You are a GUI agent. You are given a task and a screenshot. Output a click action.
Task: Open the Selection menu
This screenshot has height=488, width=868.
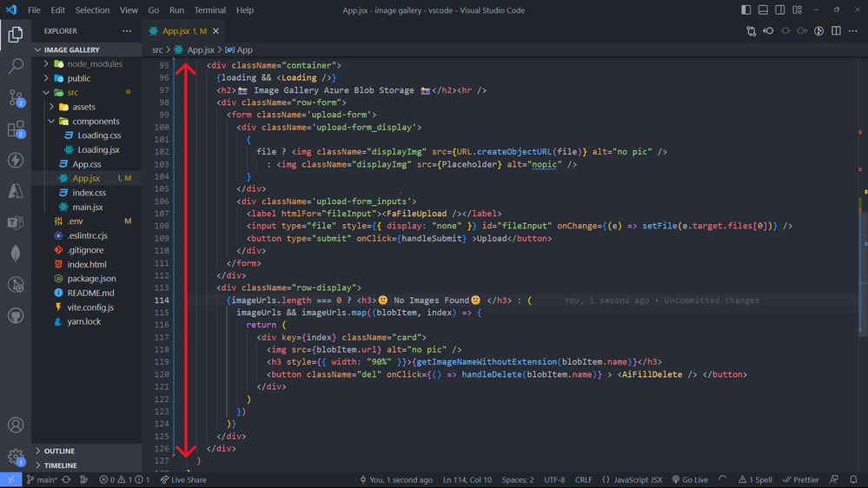92,10
